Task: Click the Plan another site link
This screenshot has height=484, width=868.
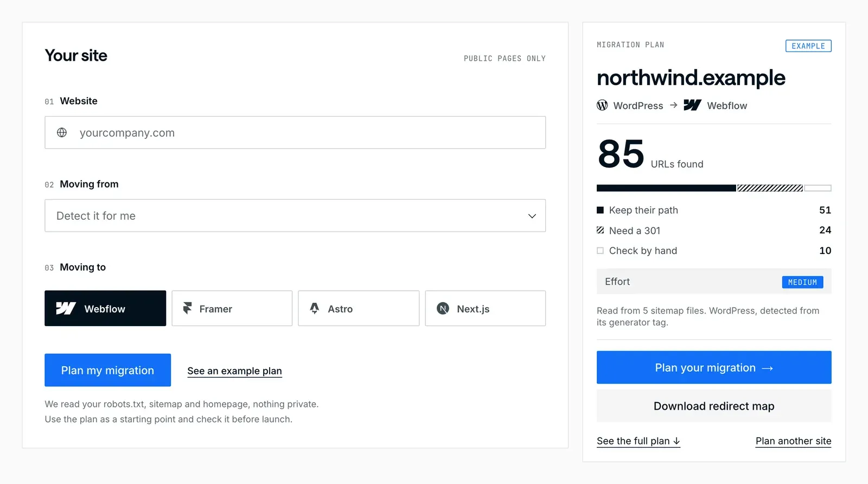Action: click(793, 441)
